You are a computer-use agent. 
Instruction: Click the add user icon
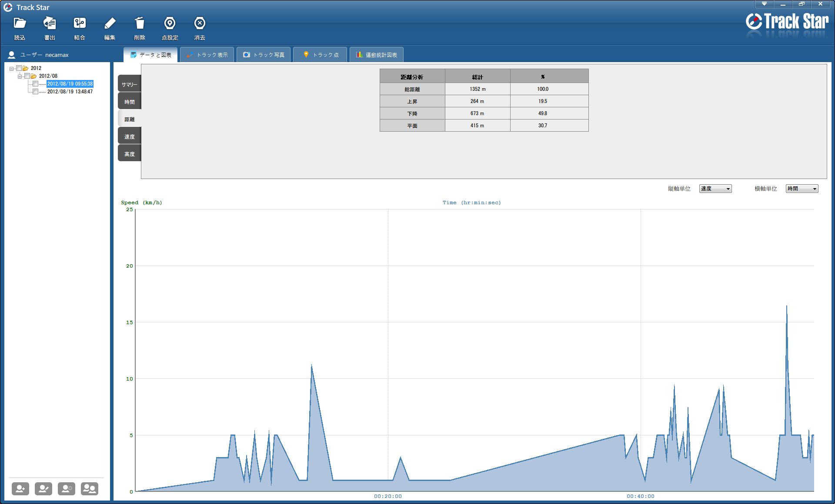pos(20,489)
